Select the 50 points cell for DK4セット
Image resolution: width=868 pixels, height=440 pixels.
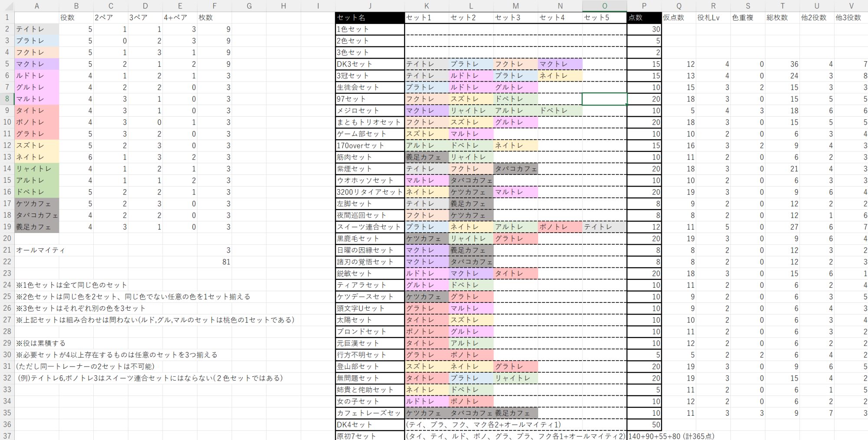644,425
